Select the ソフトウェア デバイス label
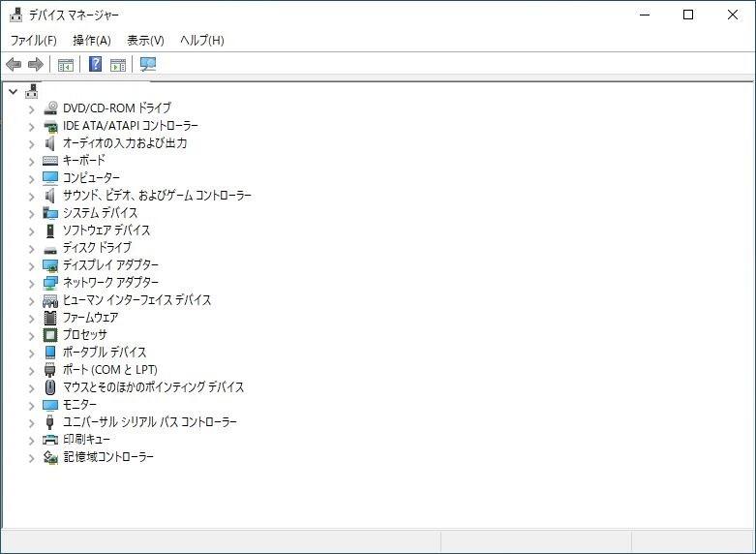The height and width of the screenshot is (554, 756). [x=106, y=231]
